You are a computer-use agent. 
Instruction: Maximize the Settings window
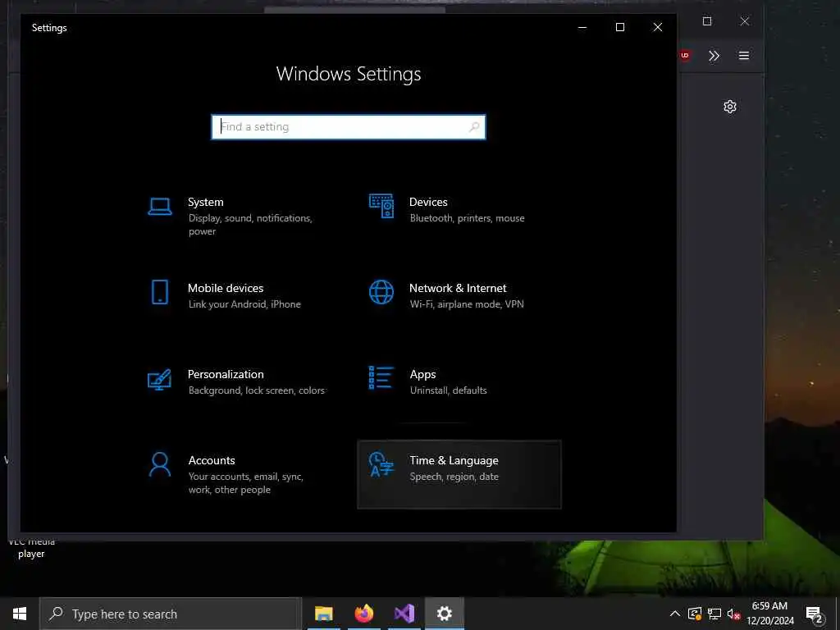pyautogui.click(x=620, y=27)
